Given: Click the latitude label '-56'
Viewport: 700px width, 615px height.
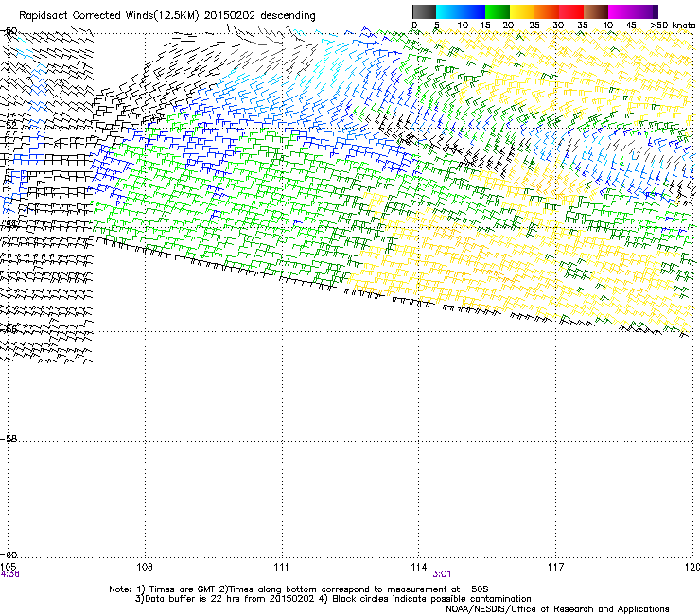Looking at the screenshot, I should click(x=9, y=329).
